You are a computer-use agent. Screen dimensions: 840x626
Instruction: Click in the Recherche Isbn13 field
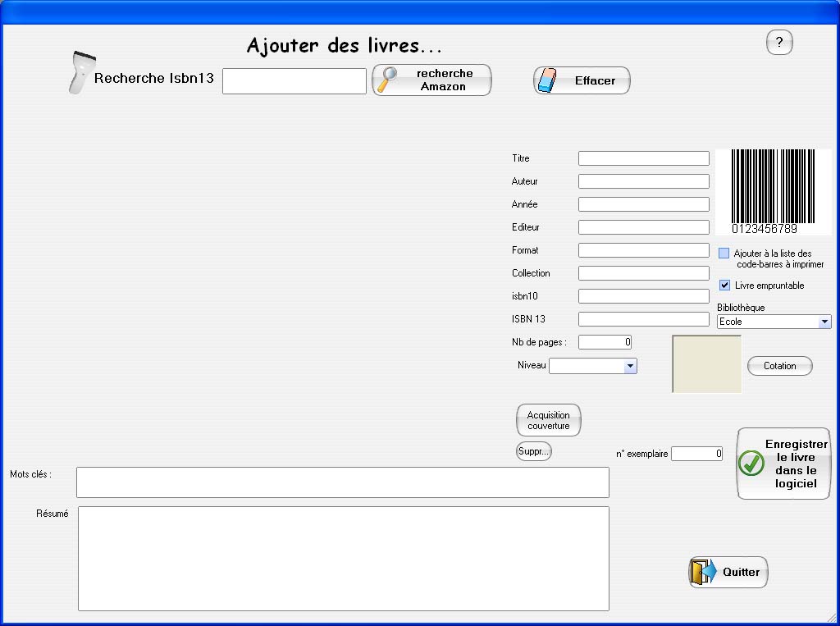pyautogui.click(x=294, y=81)
